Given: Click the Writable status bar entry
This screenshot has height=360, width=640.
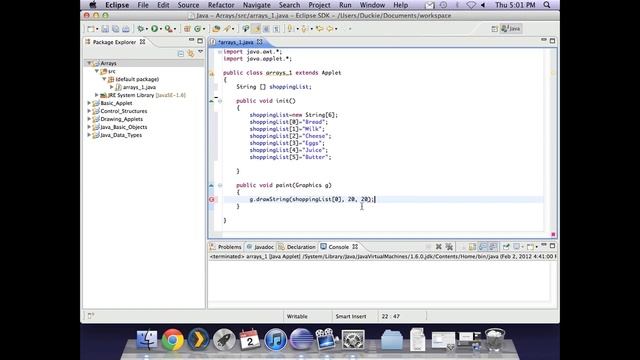Looking at the screenshot, I should tap(297, 316).
